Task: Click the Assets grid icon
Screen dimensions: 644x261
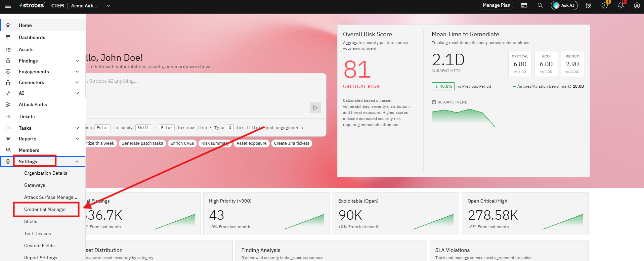Action: 8,49
